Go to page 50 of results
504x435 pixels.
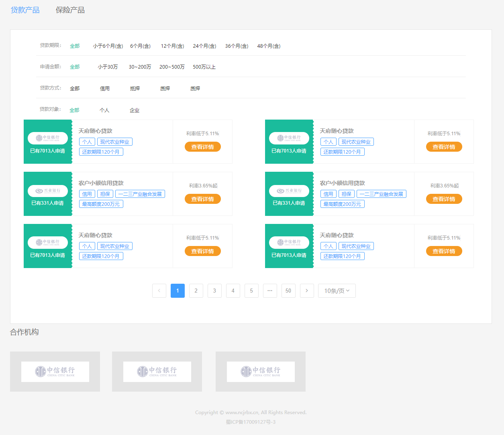click(x=288, y=291)
